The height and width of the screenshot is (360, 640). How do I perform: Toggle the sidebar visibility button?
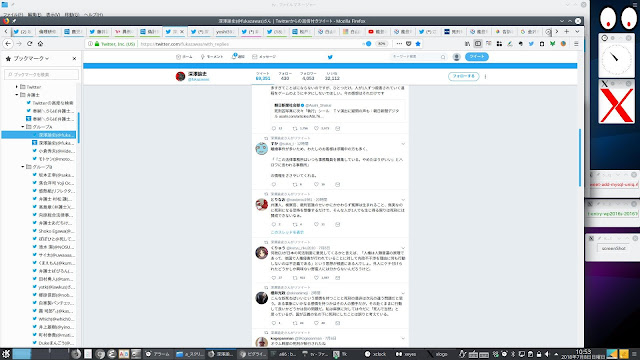(478, 44)
